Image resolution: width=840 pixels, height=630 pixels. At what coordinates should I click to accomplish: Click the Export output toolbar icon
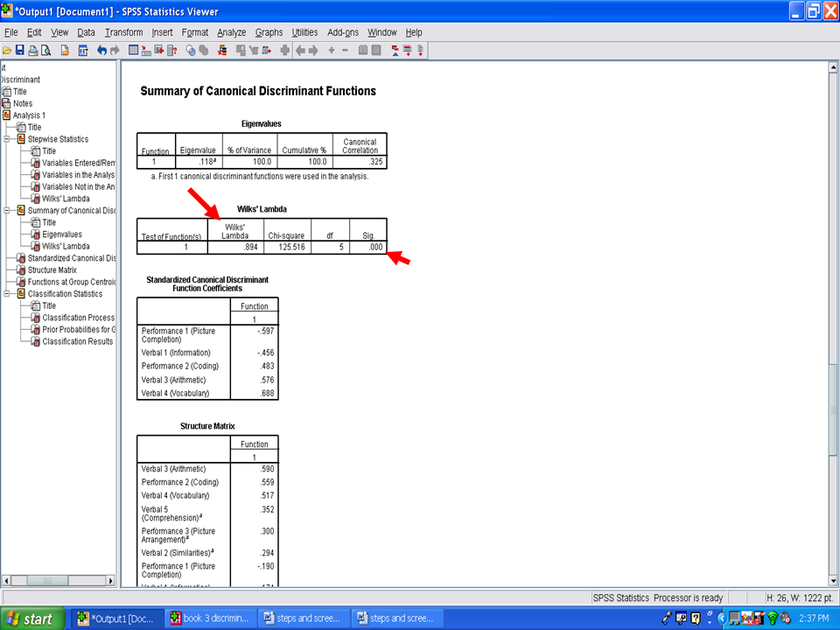point(65,51)
